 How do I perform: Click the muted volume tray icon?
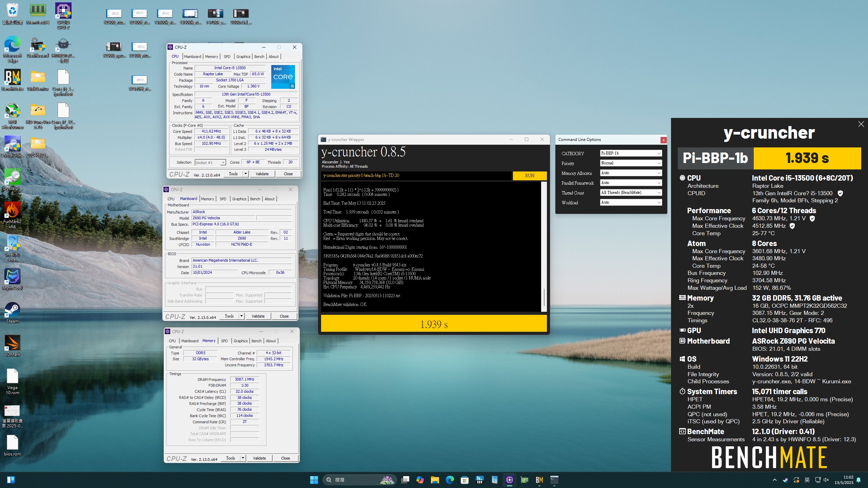coord(826,480)
